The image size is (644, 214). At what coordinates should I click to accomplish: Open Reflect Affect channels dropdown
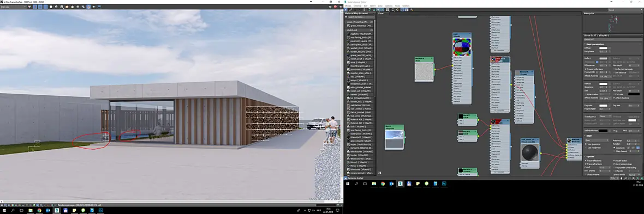click(x=605, y=76)
